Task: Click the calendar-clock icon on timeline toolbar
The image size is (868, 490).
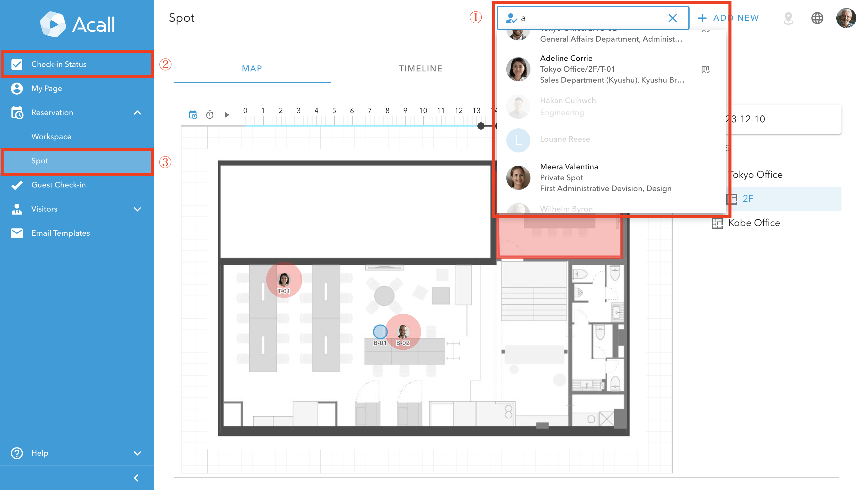Action: (193, 115)
